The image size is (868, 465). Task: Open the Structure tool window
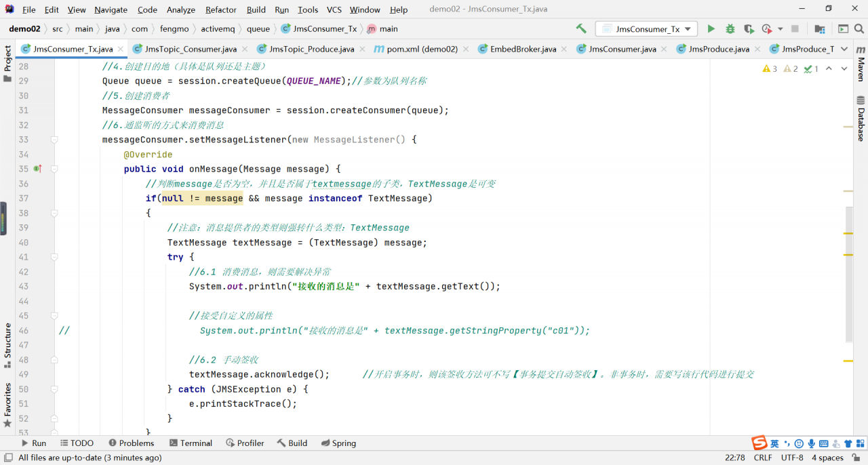click(7, 346)
